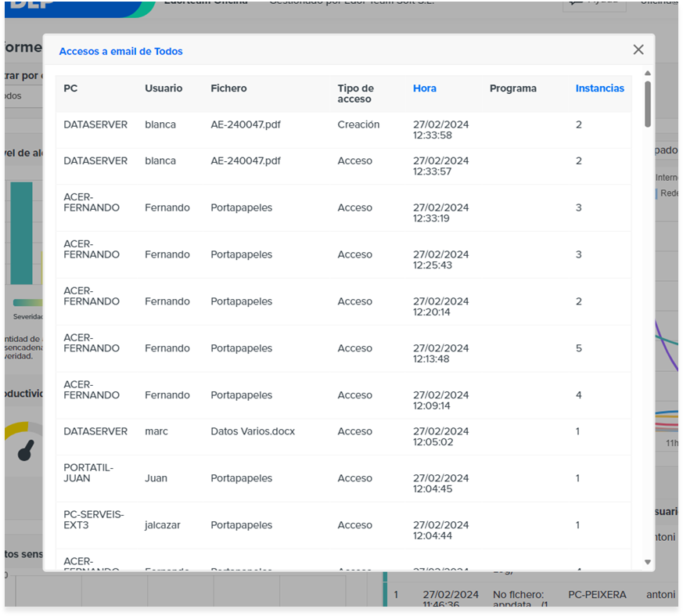Select the AE-240047.pdf Acceso row at 12:33:57
Viewport: 683px width, 616px height.
[x=343, y=166]
